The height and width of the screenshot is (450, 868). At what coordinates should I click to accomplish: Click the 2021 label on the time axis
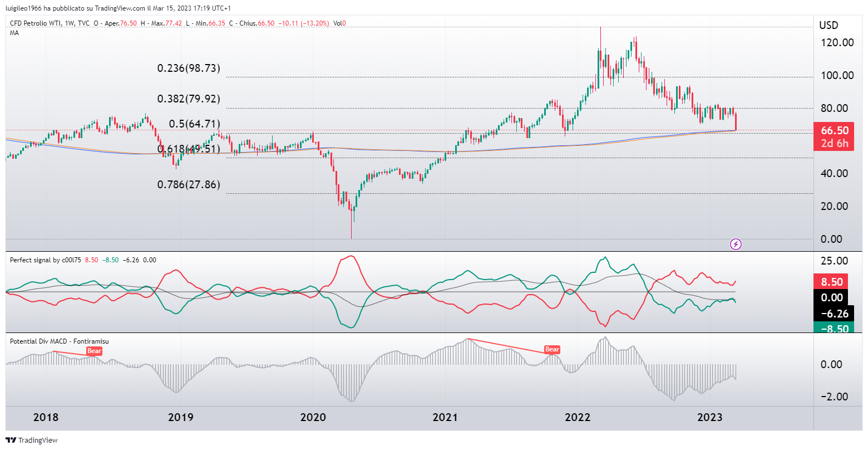coord(445,417)
